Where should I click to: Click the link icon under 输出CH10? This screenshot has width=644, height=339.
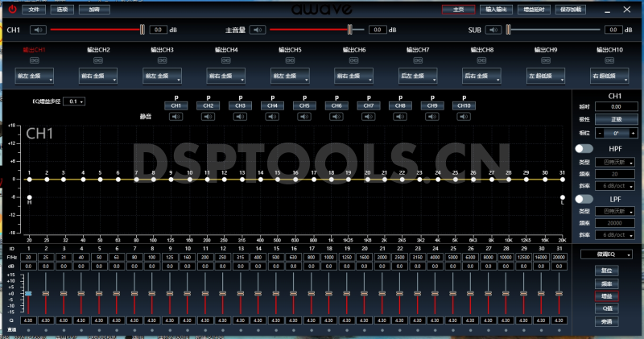click(x=609, y=60)
